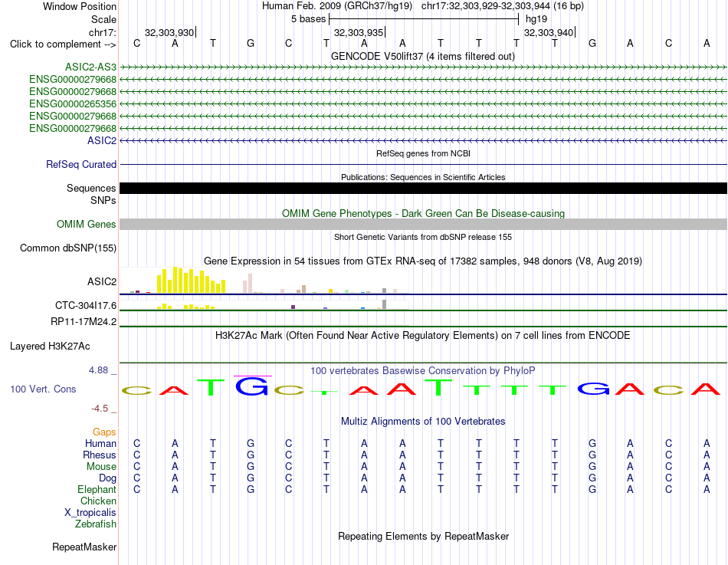Viewport: 728px width, 565px height.
Task: Click Repeating Elements by RepeatMasker title
Action: [x=423, y=536]
